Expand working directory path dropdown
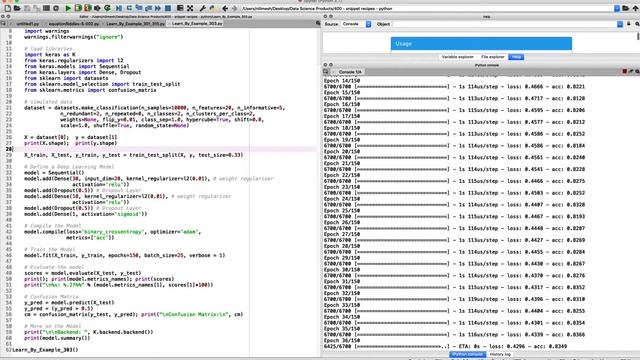 pos(617,8)
